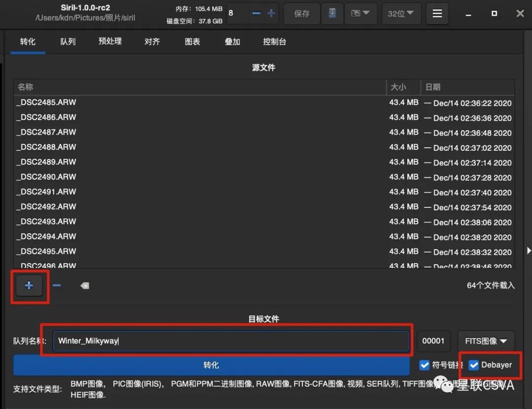Open the 控制台 tab
This screenshot has width=532, height=409.
274,42
